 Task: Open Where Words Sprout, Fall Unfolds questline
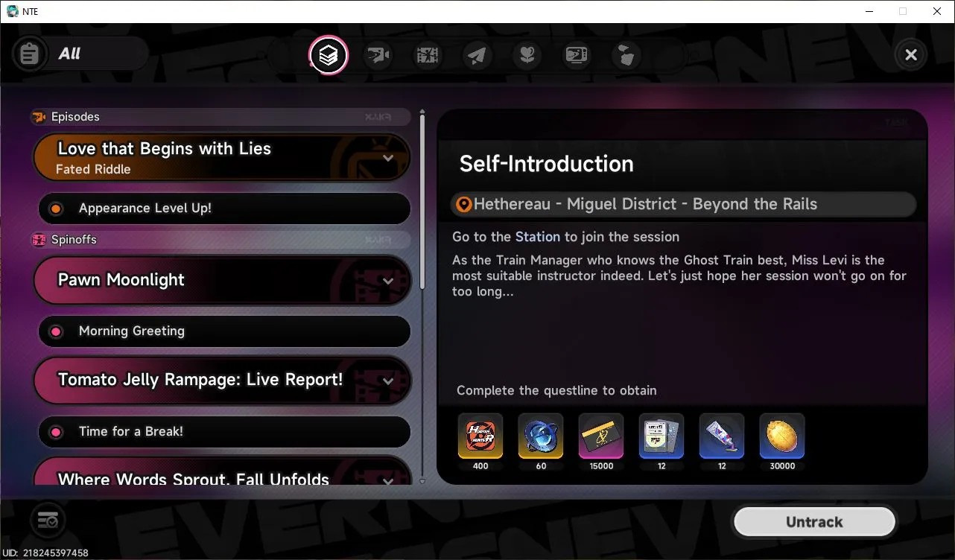tap(222, 472)
